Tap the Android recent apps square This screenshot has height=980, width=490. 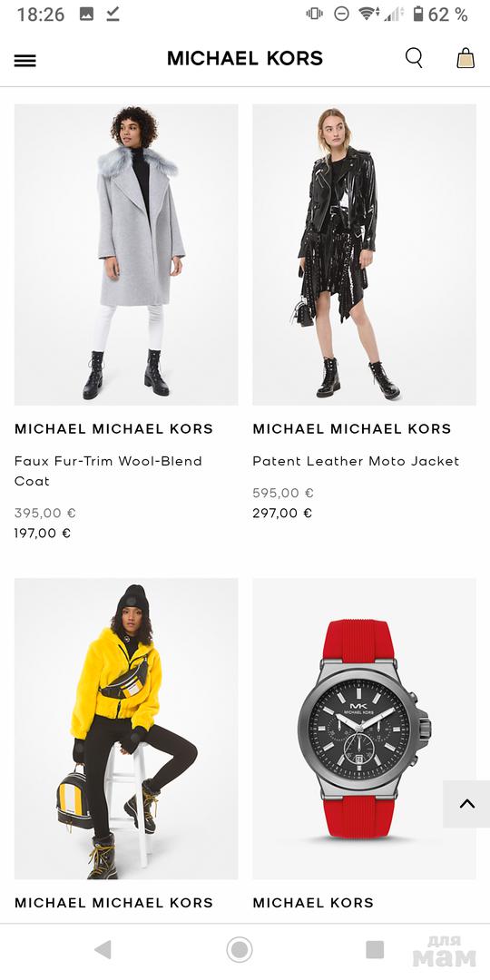tap(375, 950)
